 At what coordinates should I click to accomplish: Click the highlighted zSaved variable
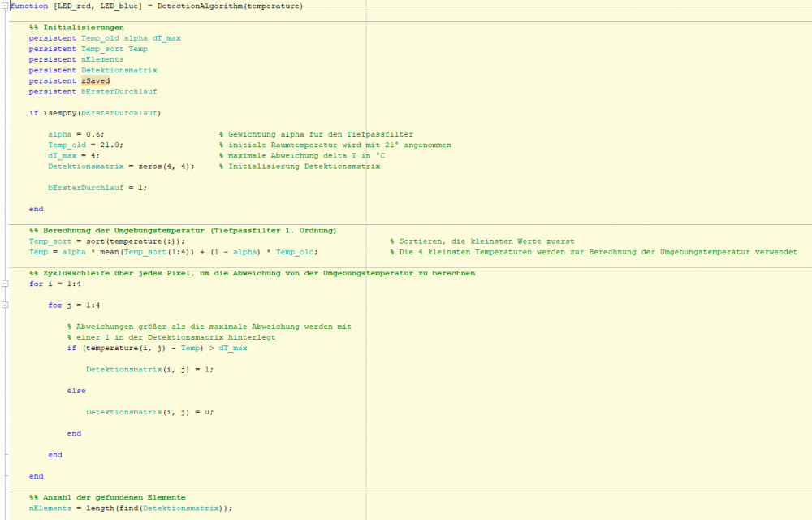coord(95,81)
